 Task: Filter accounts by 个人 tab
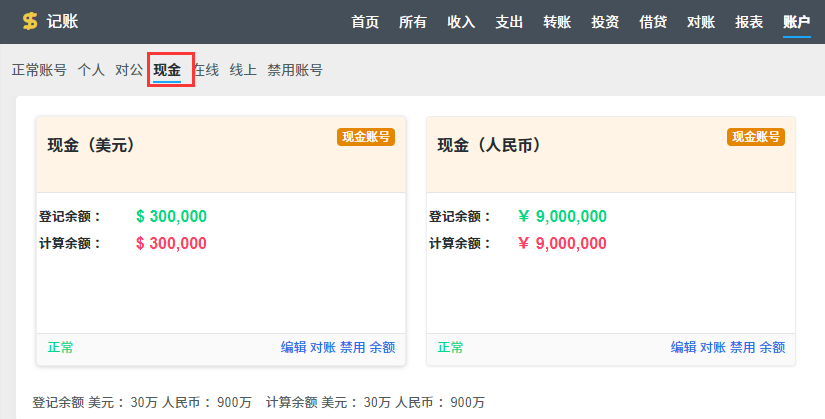point(91,70)
